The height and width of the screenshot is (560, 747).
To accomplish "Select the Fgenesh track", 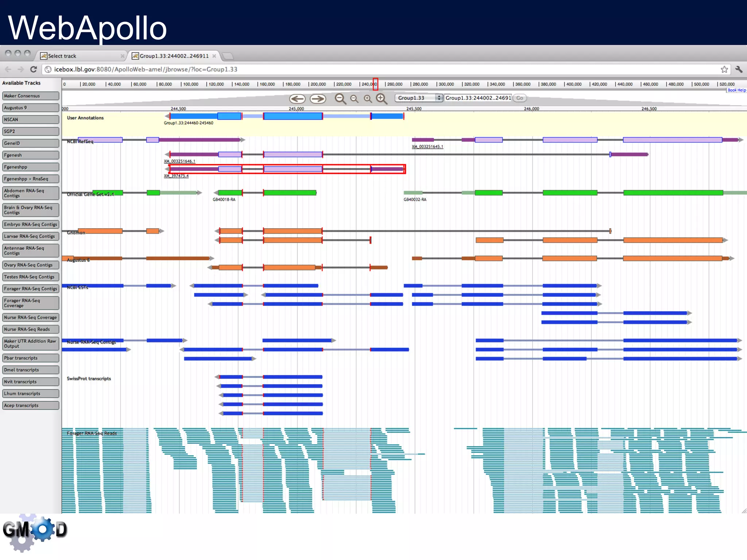I will 31,155.
